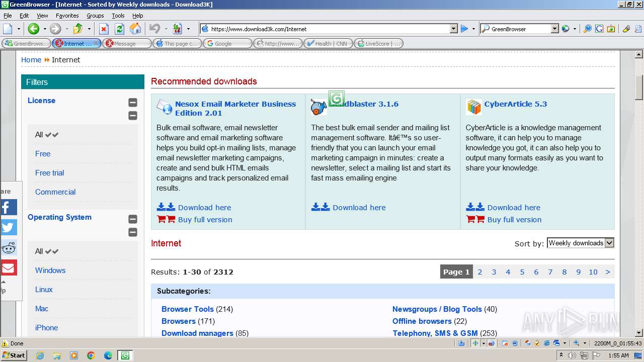Open the Newsgroups / Blog Tools subcategory
644x362 pixels.
click(x=437, y=309)
